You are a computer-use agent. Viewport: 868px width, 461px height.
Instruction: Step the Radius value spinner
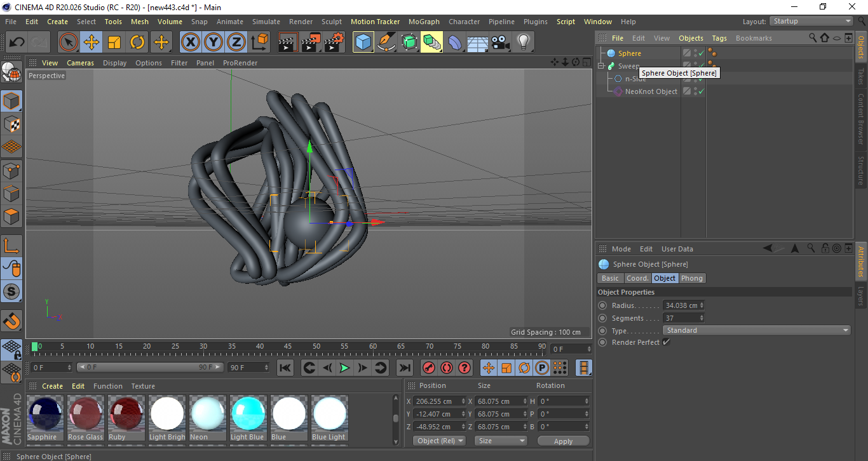click(702, 305)
